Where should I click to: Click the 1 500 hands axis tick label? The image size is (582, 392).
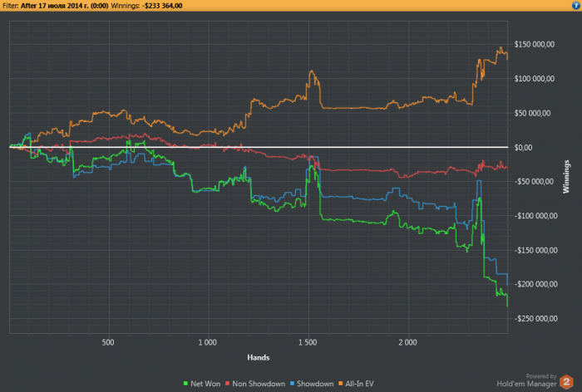tap(308, 342)
